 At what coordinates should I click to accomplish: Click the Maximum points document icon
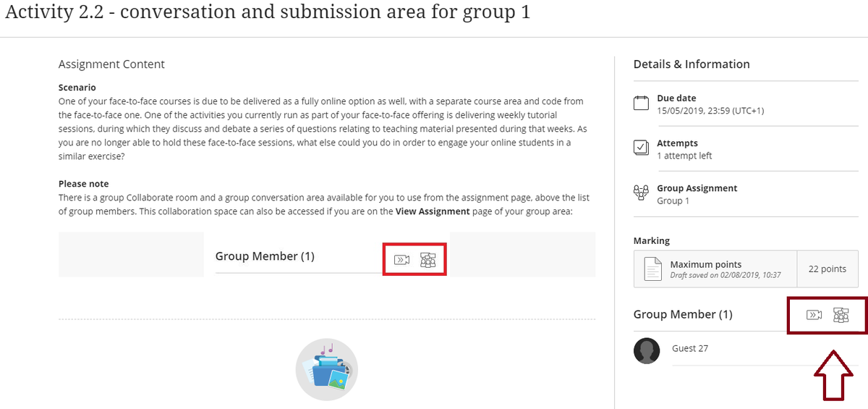[653, 269]
